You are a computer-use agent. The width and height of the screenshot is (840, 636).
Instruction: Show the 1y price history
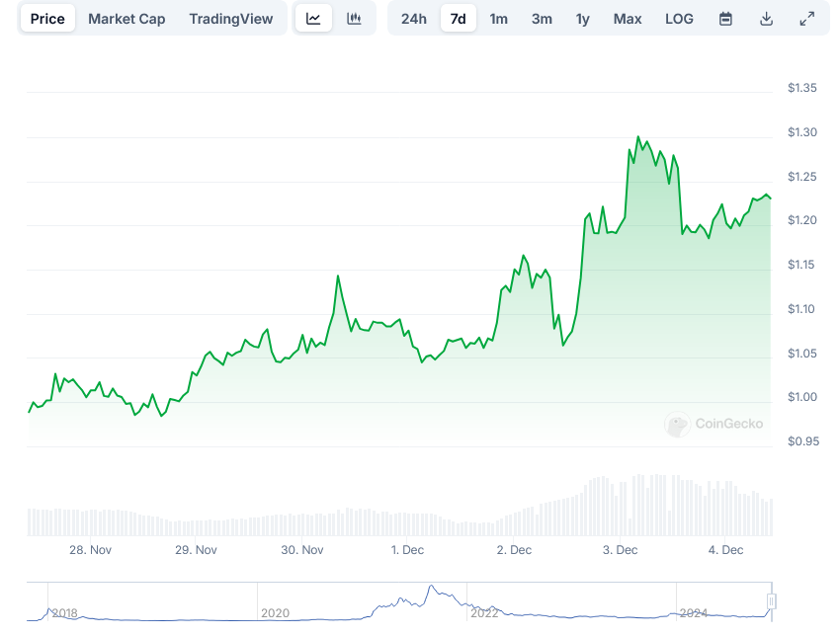coord(583,19)
